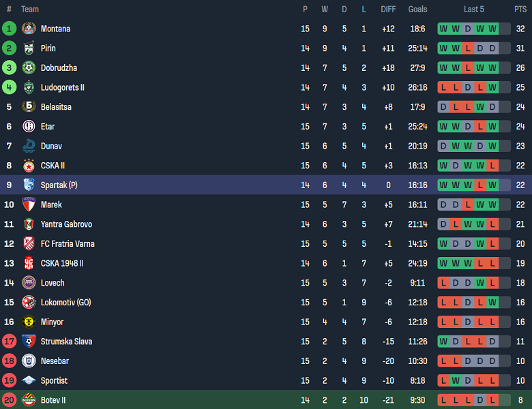Image resolution: width=532 pixels, height=409 pixels.
Task: Click the Lokomotiv (GO) crest icon
Action: coord(29,303)
